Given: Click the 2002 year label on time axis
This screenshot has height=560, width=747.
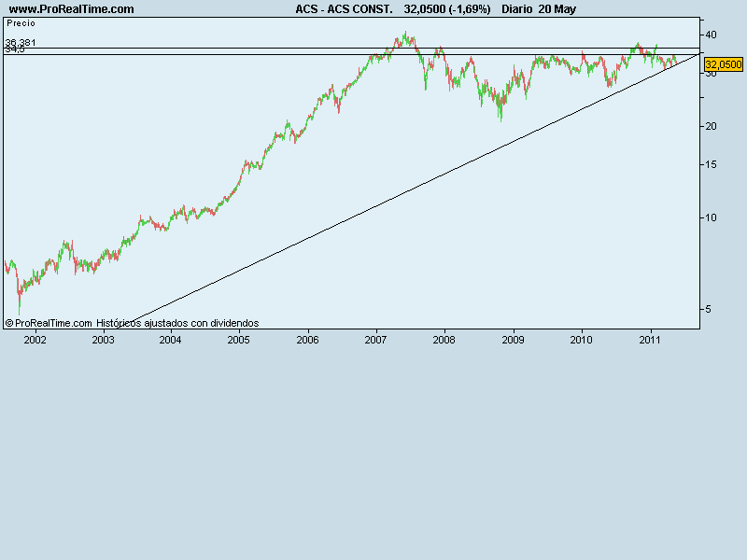Looking at the screenshot, I should click(35, 340).
